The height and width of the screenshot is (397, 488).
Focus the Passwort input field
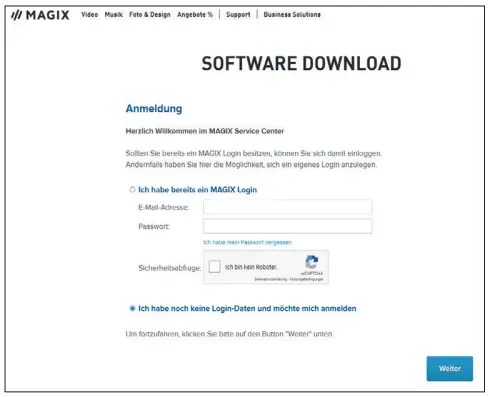click(x=287, y=226)
